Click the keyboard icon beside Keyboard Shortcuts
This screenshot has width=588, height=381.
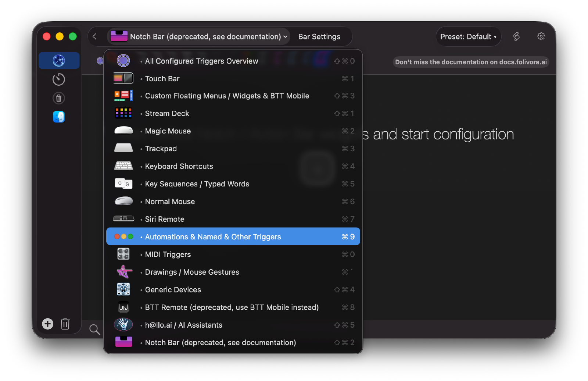click(123, 165)
